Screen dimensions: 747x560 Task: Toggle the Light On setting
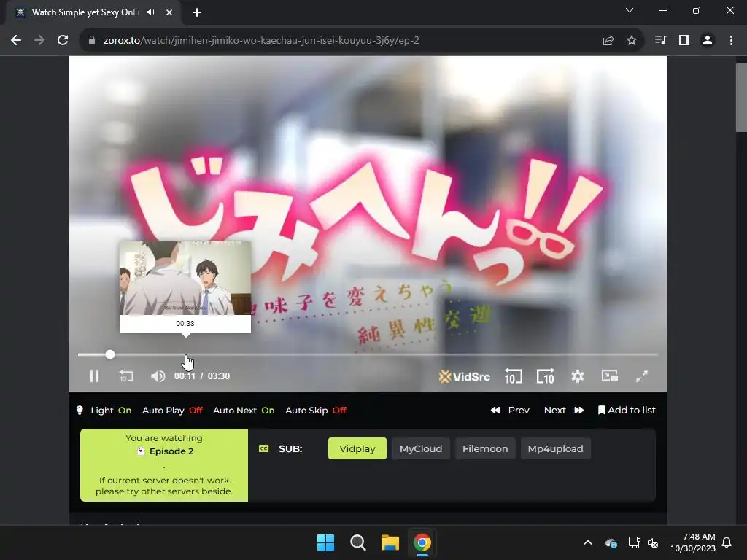tap(111, 410)
